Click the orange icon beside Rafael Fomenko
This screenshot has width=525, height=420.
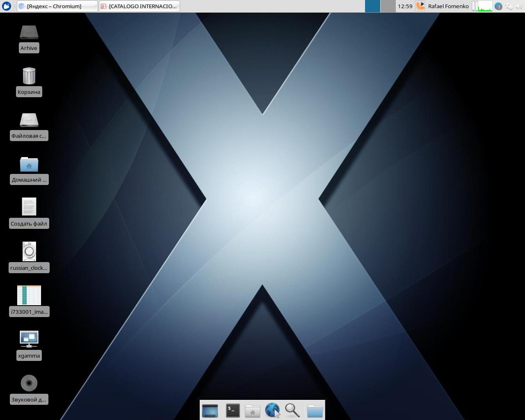click(x=420, y=6)
